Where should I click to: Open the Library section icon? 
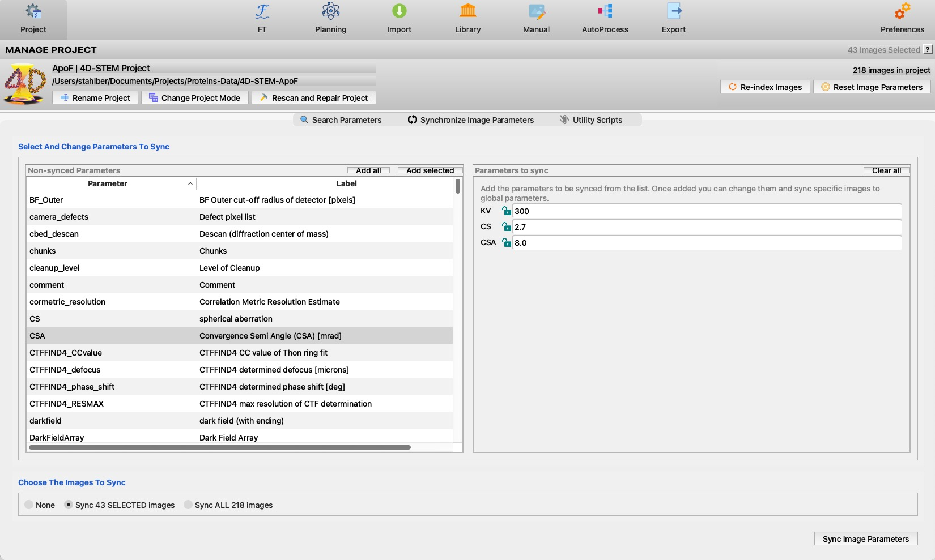click(467, 11)
